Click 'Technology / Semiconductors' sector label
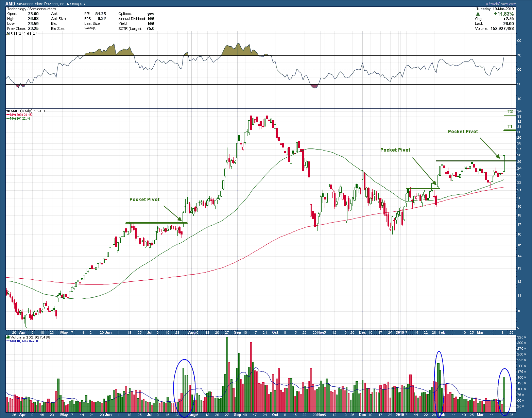The height and width of the screenshot is (418, 532). [x=31, y=9]
